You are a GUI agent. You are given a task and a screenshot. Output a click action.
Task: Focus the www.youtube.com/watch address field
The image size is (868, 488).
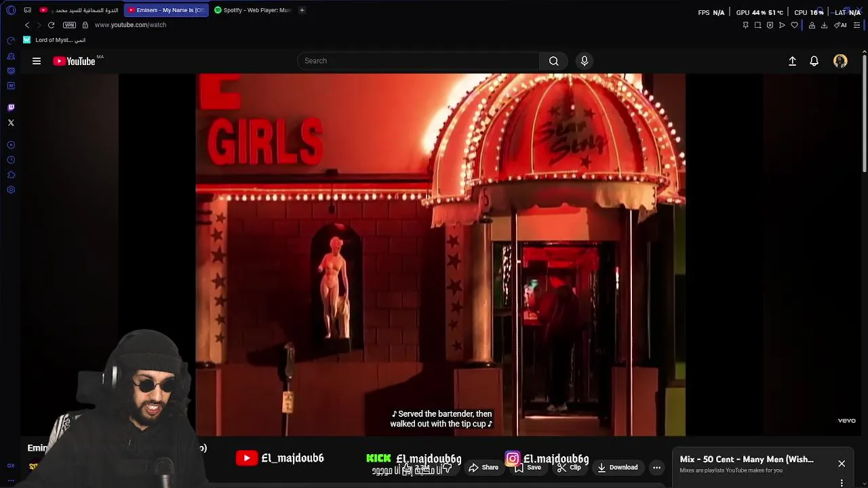(x=130, y=25)
